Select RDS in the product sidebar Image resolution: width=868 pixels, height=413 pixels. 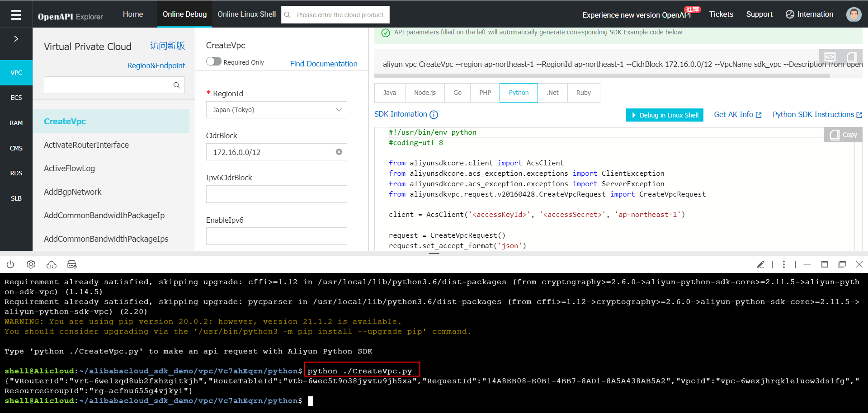tap(16, 173)
